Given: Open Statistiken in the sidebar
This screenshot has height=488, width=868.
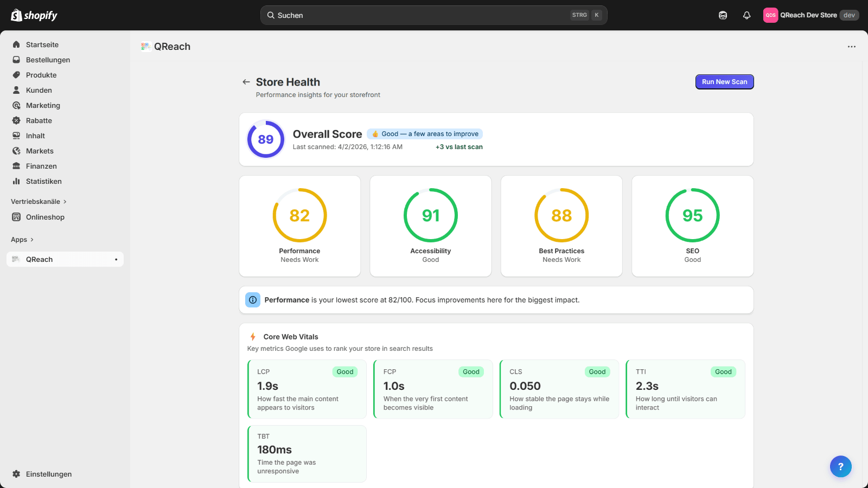Looking at the screenshot, I should 43,181.
